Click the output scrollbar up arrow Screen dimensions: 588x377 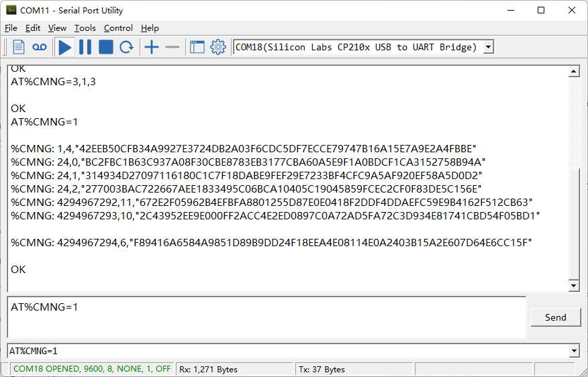point(574,71)
